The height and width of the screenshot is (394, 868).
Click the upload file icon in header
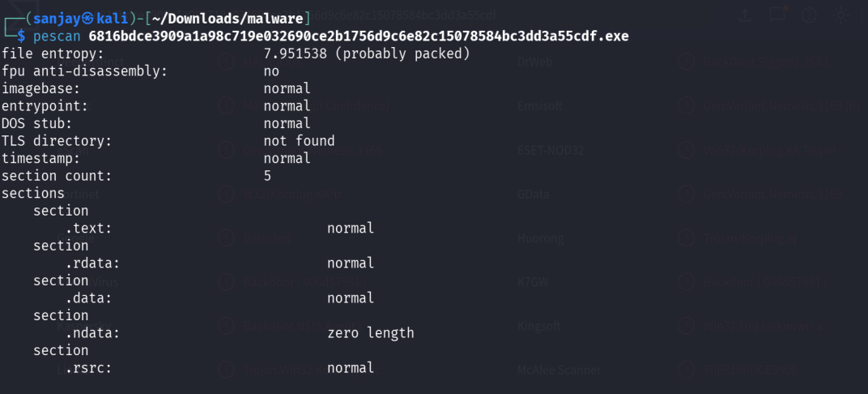[745, 15]
